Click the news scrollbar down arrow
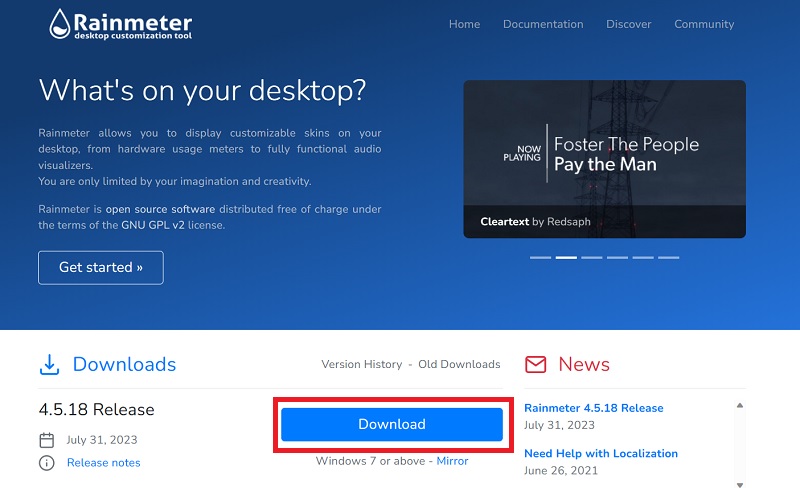This screenshot has height=488, width=800. tap(740, 484)
